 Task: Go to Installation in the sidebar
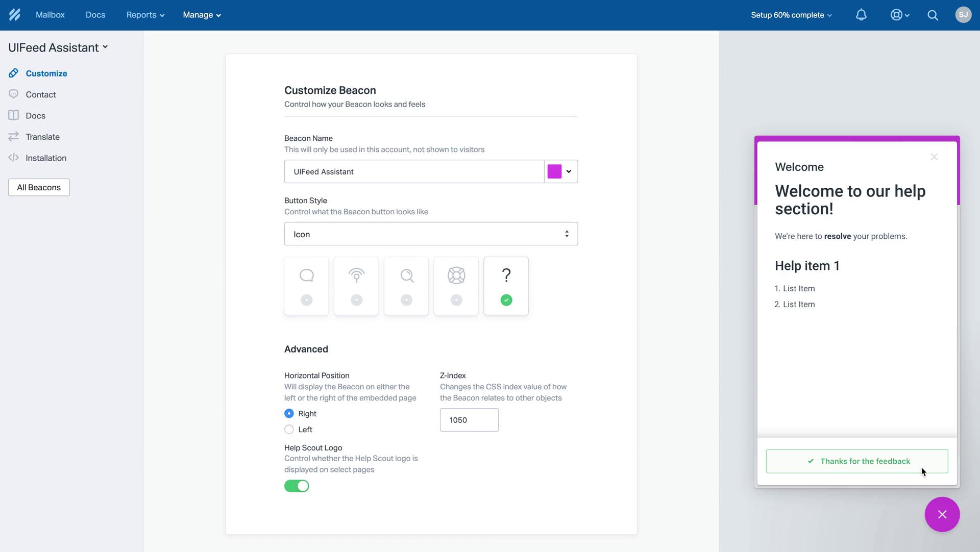46,158
